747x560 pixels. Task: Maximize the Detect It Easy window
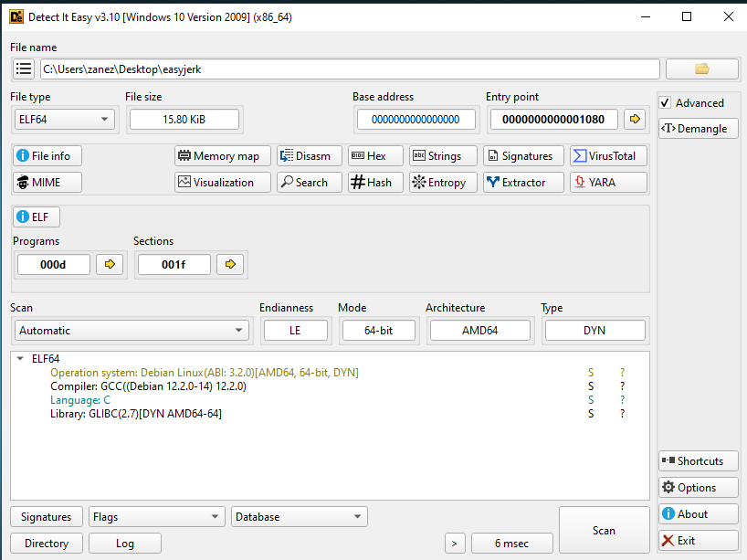(x=687, y=16)
